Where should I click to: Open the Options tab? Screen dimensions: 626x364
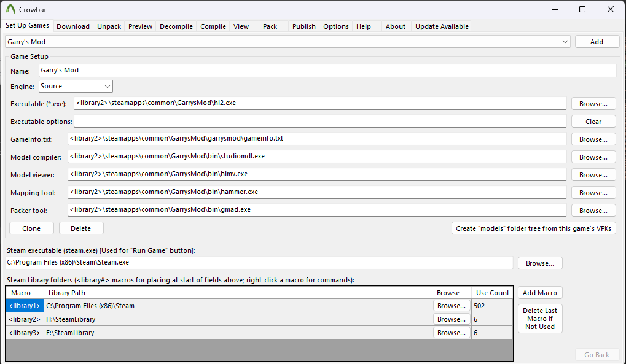coord(336,26)
